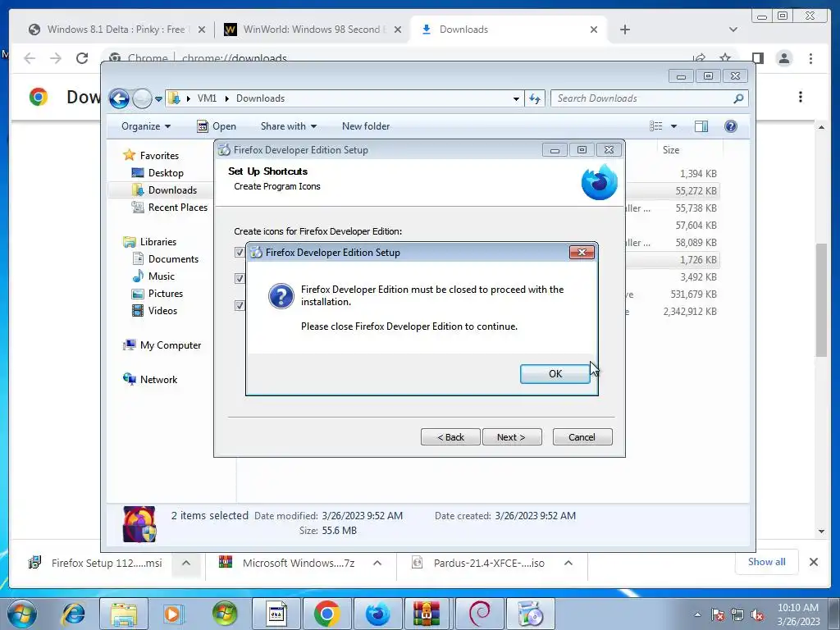Select Libraries in the navigation pane
The width and height of the screenshot is (840, 630).
point(158,242)
